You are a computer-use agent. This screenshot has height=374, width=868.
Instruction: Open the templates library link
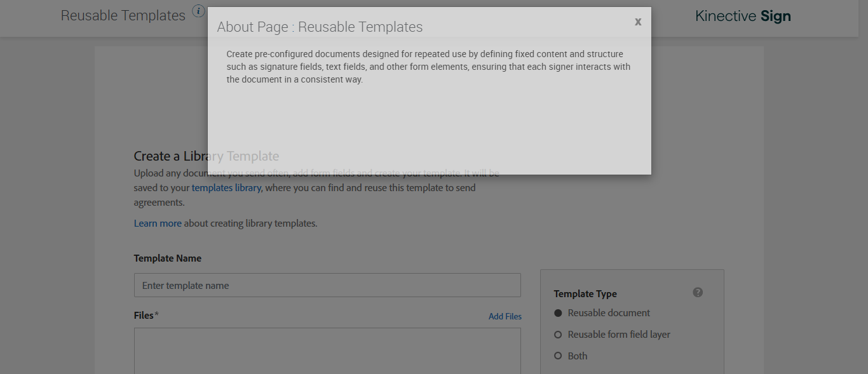coord(226,188)
